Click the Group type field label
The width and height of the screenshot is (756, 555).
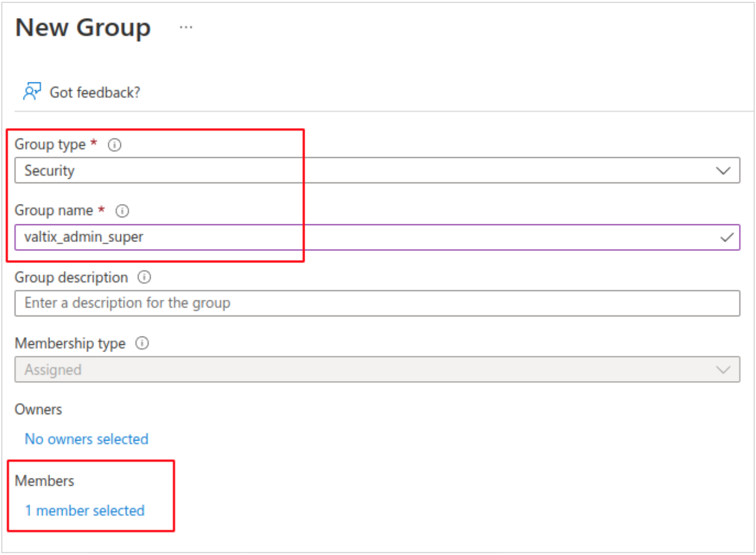click(50, 145)
